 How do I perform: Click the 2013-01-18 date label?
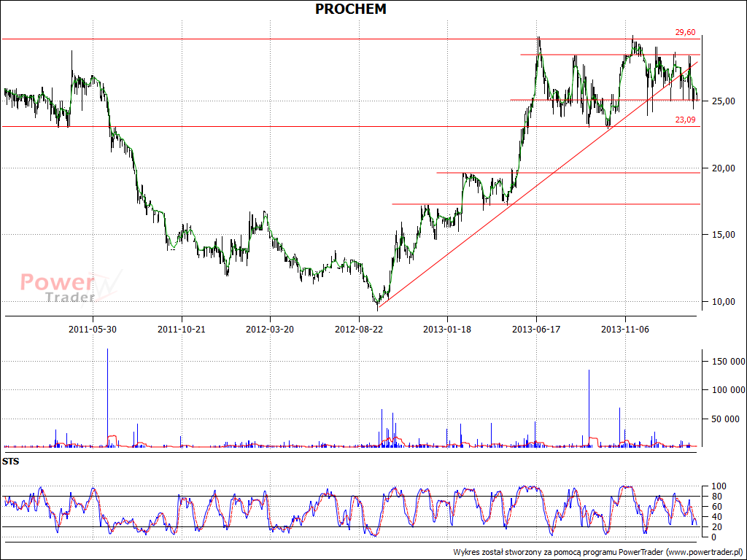click(x=447, y=329)
